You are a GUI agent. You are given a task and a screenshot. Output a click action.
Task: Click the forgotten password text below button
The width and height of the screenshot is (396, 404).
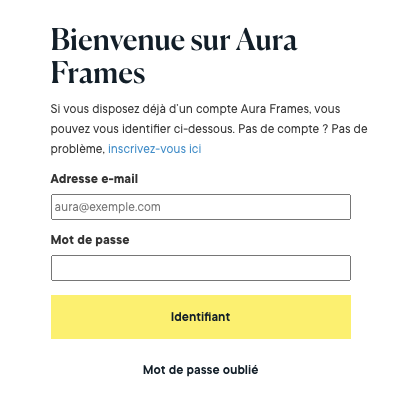(200, 370)
